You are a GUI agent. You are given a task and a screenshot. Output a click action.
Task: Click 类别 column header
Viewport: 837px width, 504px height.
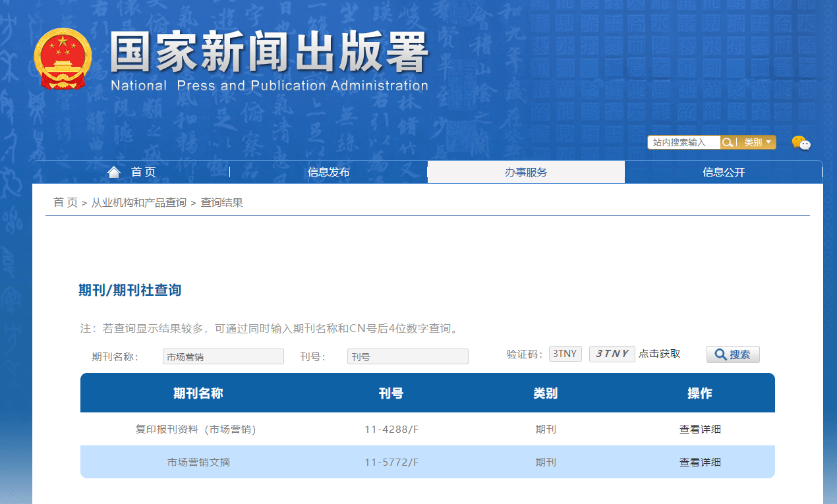click(546, 393)
